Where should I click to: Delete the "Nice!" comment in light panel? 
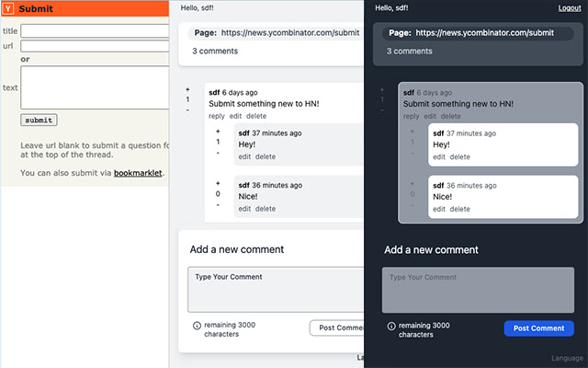(266, 209)
